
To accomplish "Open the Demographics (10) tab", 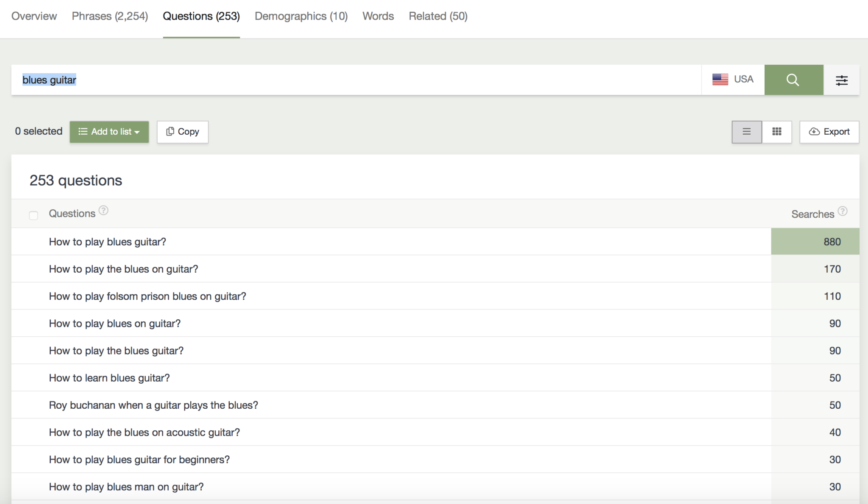I will pos(301,16).
